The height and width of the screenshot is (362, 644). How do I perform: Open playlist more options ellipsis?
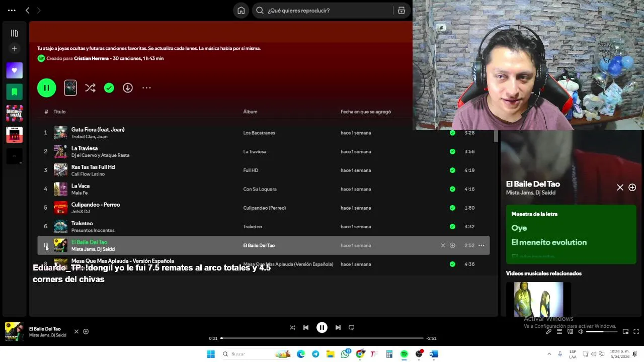[x=146, y=88]
